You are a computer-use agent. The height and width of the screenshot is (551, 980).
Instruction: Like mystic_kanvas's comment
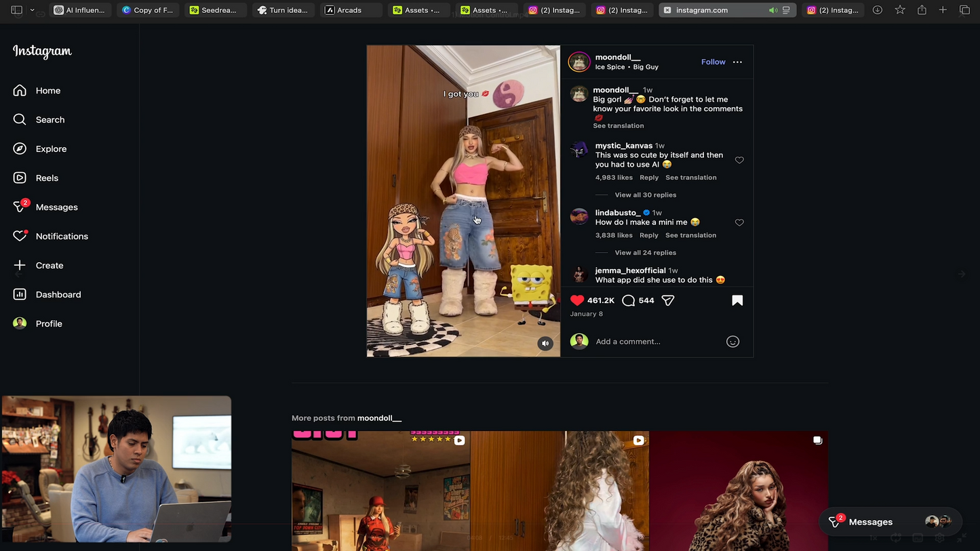click(739, 161)
